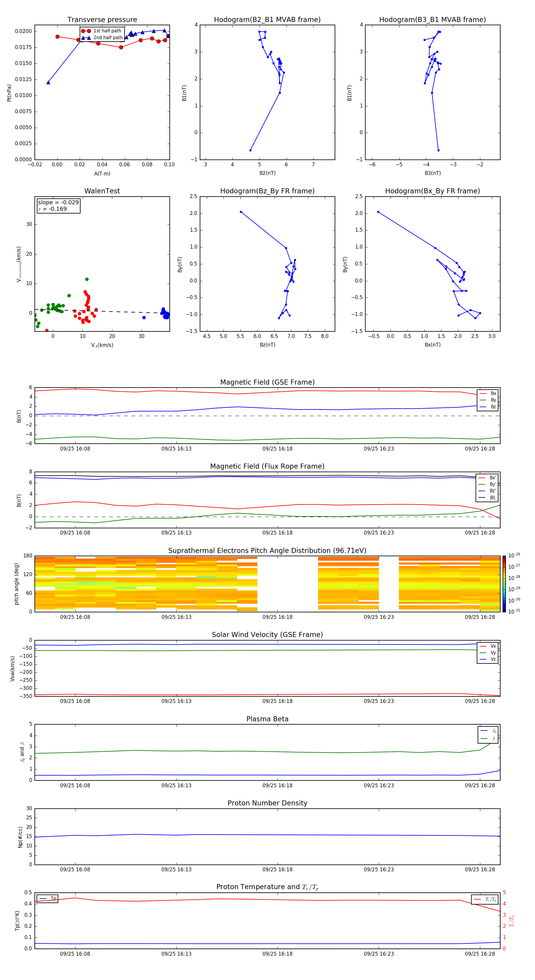Select the 'Hodogram(Bx_By FR frame)' title
535x980 pixels.
pos(432,191)
